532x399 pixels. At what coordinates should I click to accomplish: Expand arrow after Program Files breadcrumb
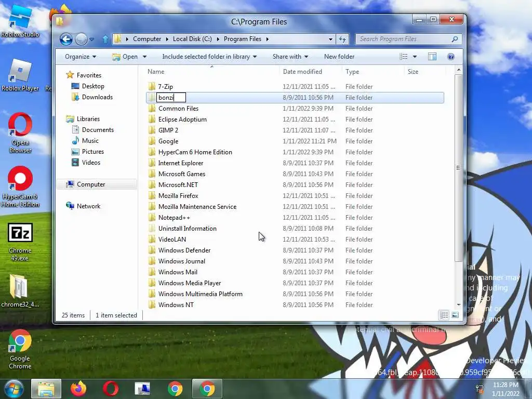[268, 39]
